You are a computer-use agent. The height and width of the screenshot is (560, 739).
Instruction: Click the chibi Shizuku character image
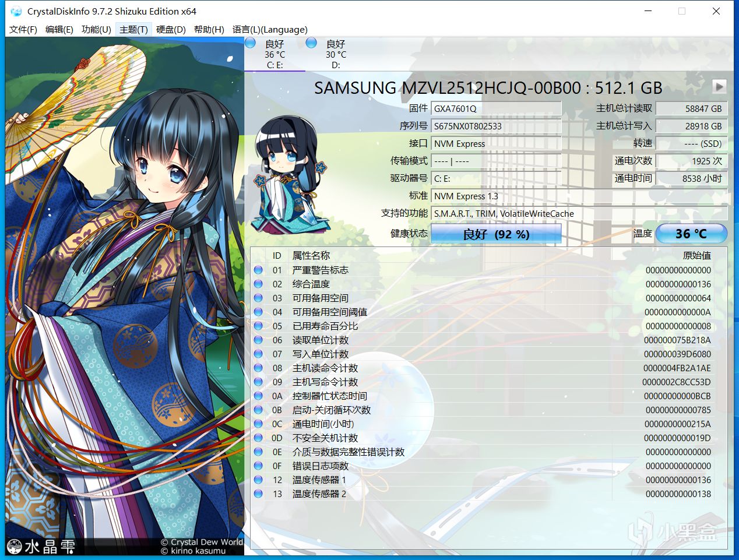tap(290, 175)
